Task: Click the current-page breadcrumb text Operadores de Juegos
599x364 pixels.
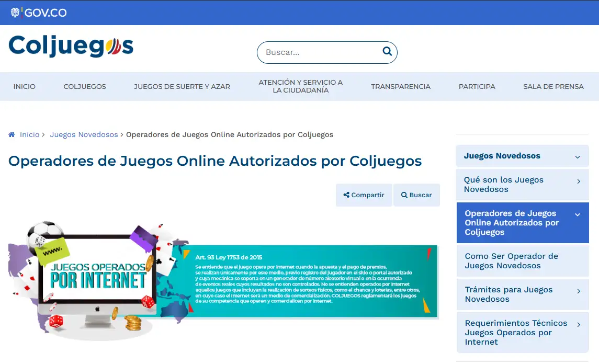Action: pyautogui.click(x=230, y=134)
